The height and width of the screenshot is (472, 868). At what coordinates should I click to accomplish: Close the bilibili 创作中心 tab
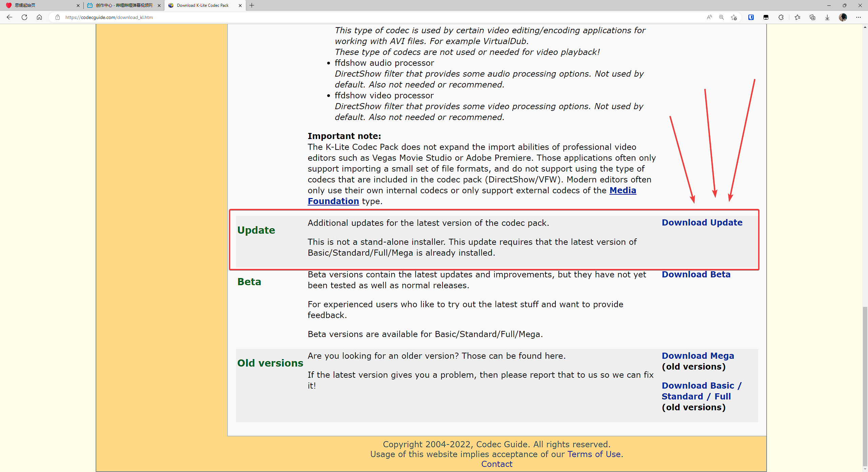(x=159, y=5)
